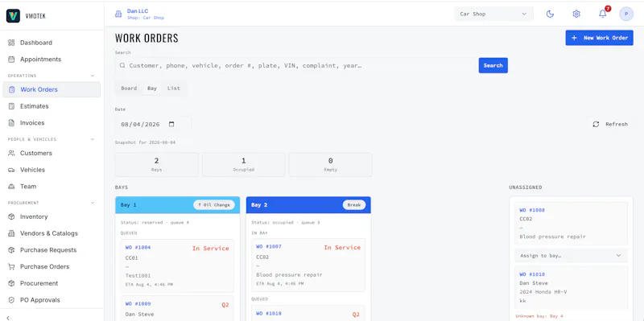Click the Bay 2 header

point(308,205)
